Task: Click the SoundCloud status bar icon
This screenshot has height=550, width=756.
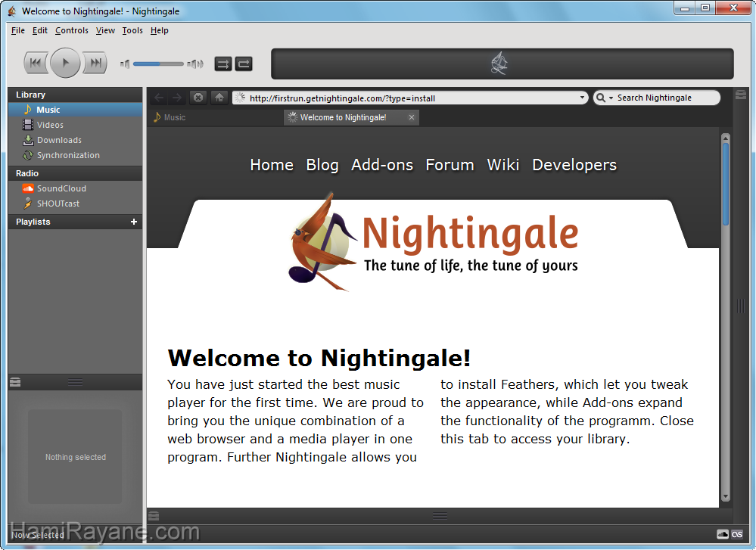Action: [x=722, y=534]
